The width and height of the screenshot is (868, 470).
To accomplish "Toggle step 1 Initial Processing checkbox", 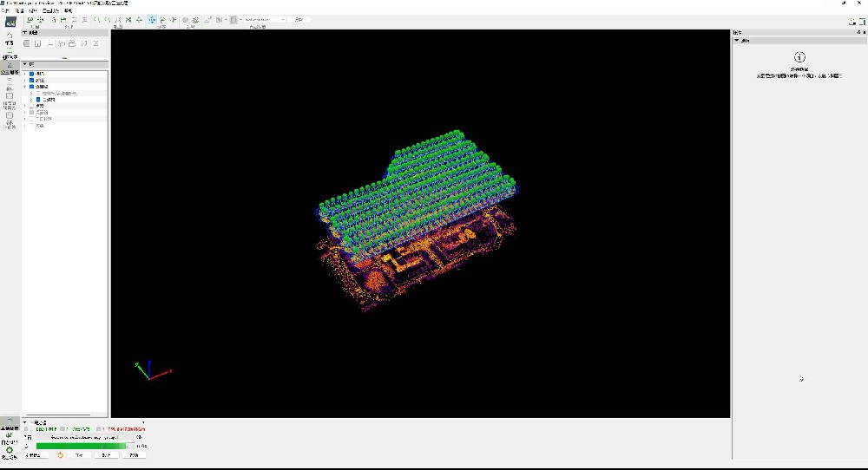I will point(25,429).
